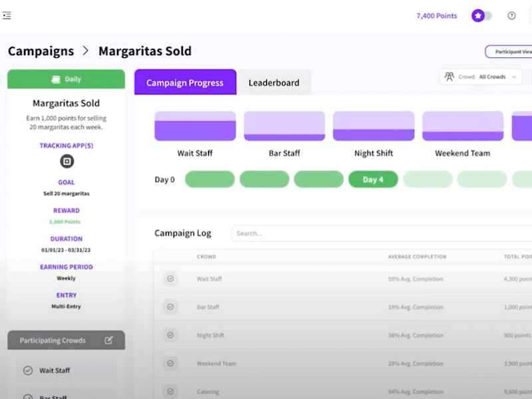
Task: Select the Weekend Team progress bar card
Action: (x=463, y=126)
